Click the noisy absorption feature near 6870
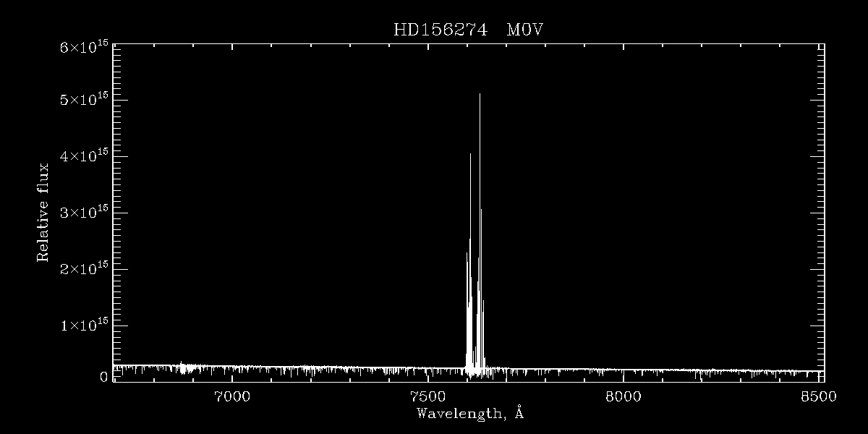Screen dimensions: 868x434 [x=182, y=367]
